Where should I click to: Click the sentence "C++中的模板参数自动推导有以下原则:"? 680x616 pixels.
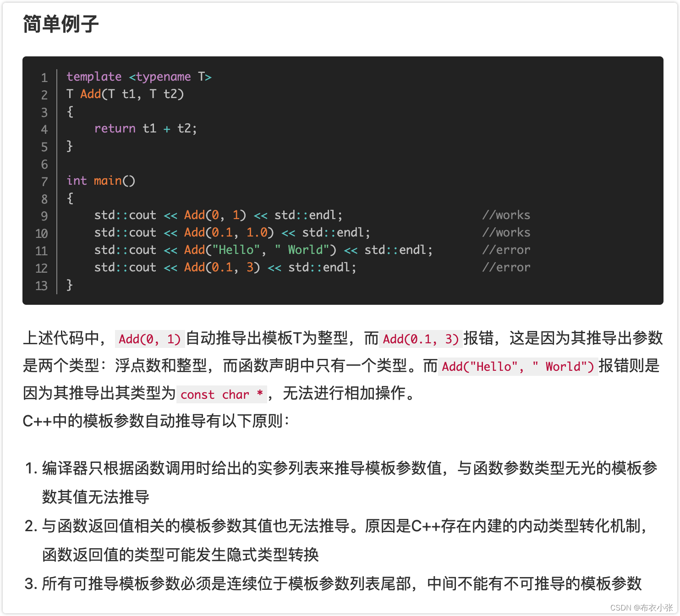[156, 421]
